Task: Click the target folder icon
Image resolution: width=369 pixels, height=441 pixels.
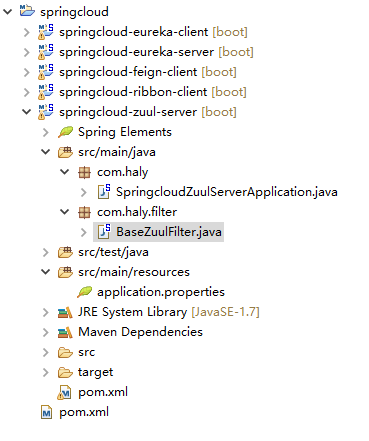Action: click(x=65, y=372)
